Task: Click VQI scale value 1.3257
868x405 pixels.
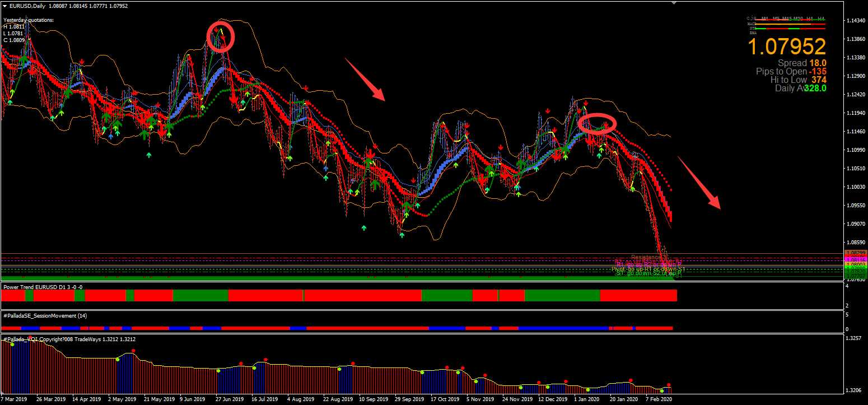Action: pyautogui.click(x=853, y=339)
